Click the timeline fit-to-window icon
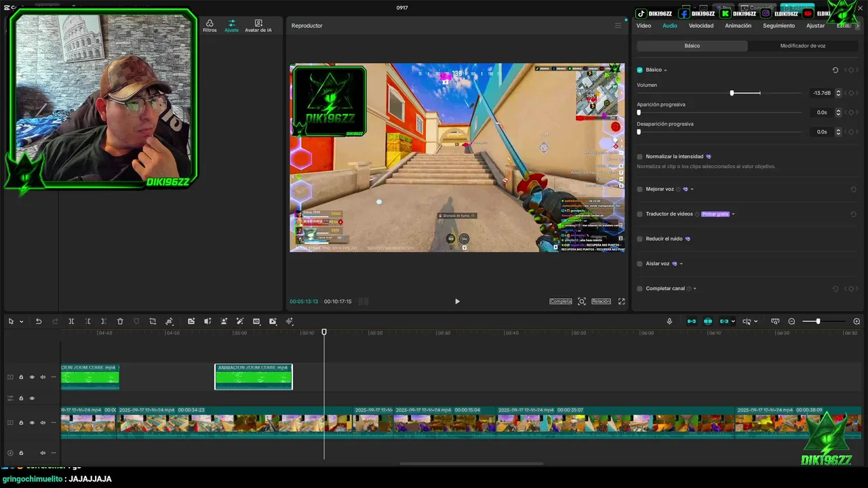868x488 pixels. (x=775, y=321)
